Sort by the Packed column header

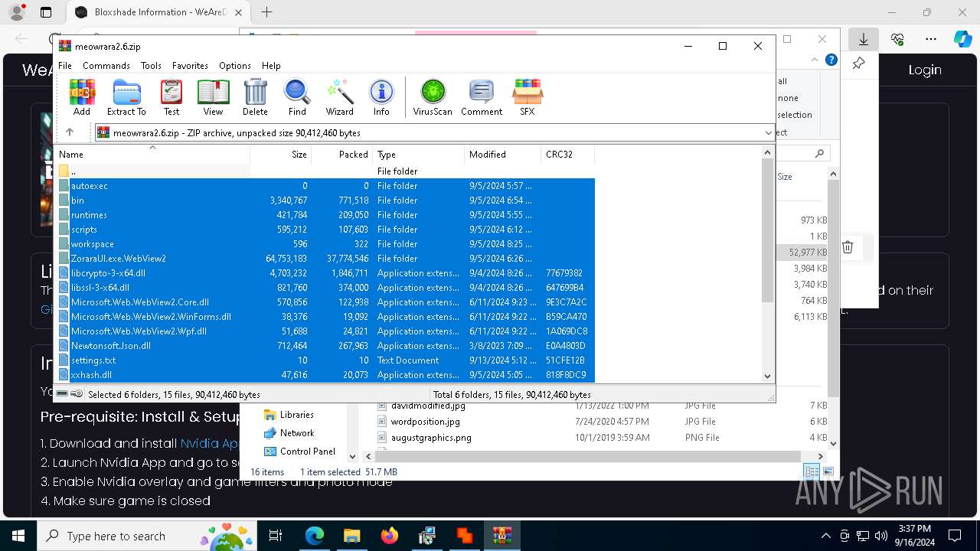point(341,154)
